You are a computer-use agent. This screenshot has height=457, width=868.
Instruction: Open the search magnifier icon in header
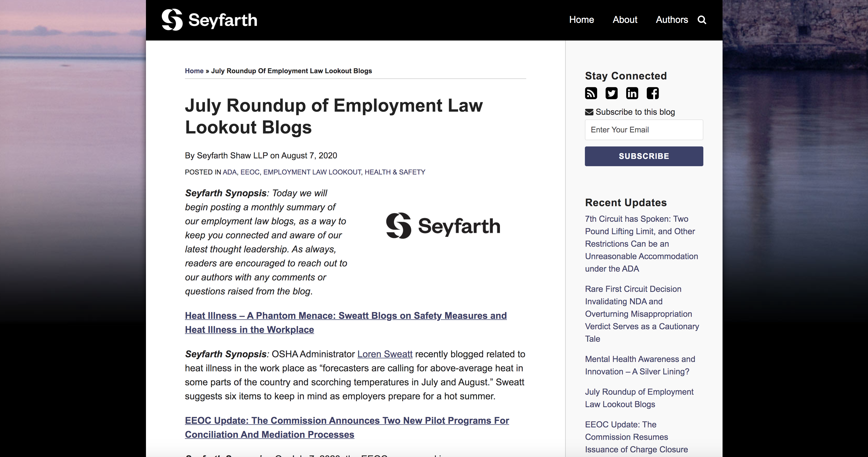[x=702, y=20]
